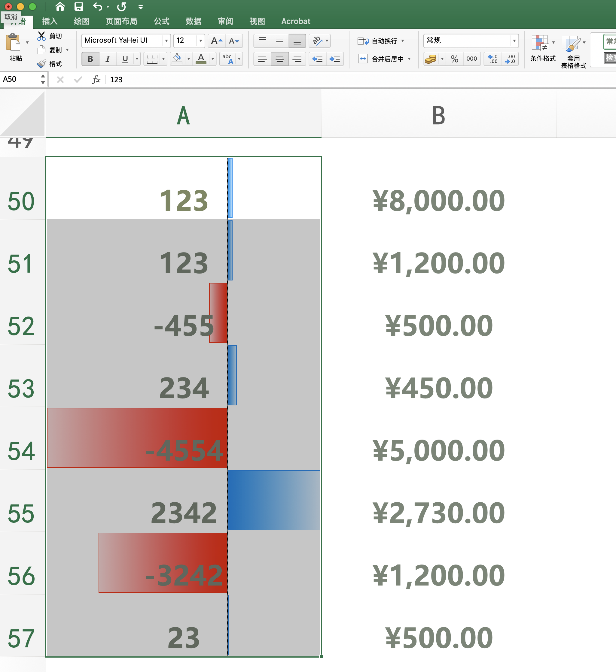Click the accounting number format coins icon
This screenshot has height=672, width=616.
(432, 59)
